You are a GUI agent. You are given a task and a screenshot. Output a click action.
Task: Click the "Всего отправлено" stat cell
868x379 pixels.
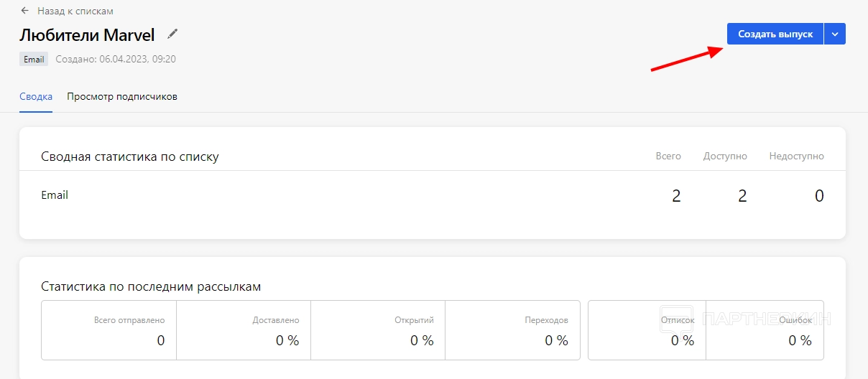[x=108, y=330]
